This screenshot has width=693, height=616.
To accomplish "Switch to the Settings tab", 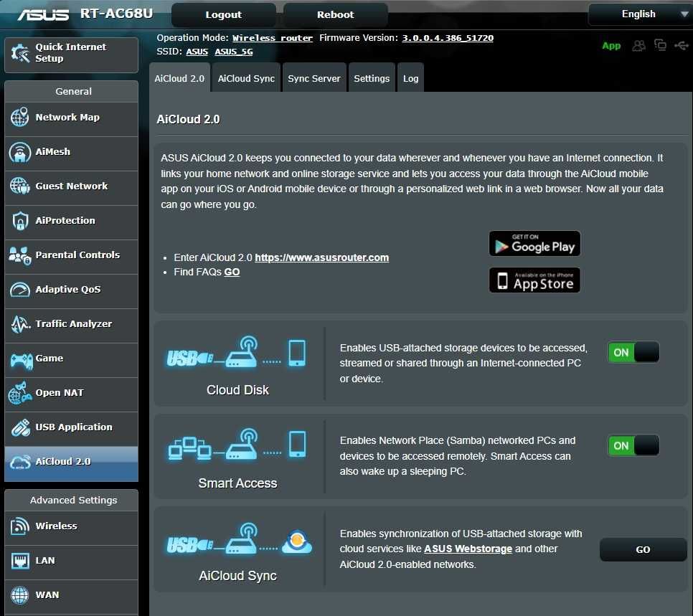I will coord(372,78).
